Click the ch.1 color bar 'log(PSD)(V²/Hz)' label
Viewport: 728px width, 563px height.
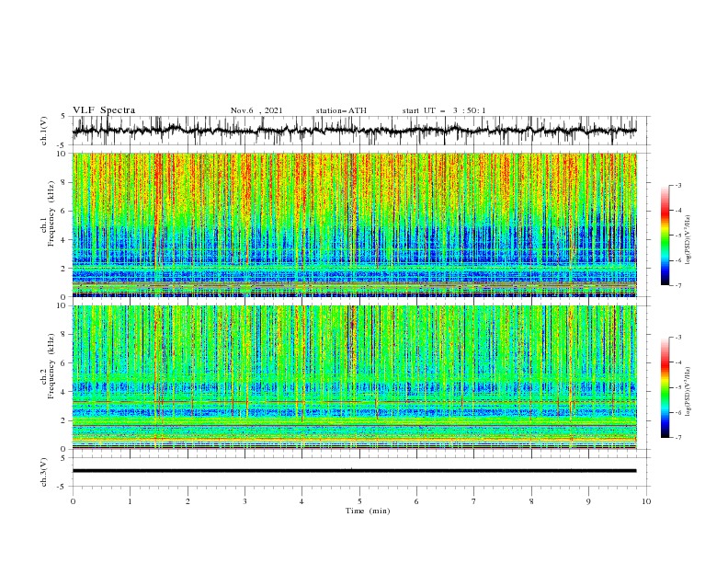688,240
